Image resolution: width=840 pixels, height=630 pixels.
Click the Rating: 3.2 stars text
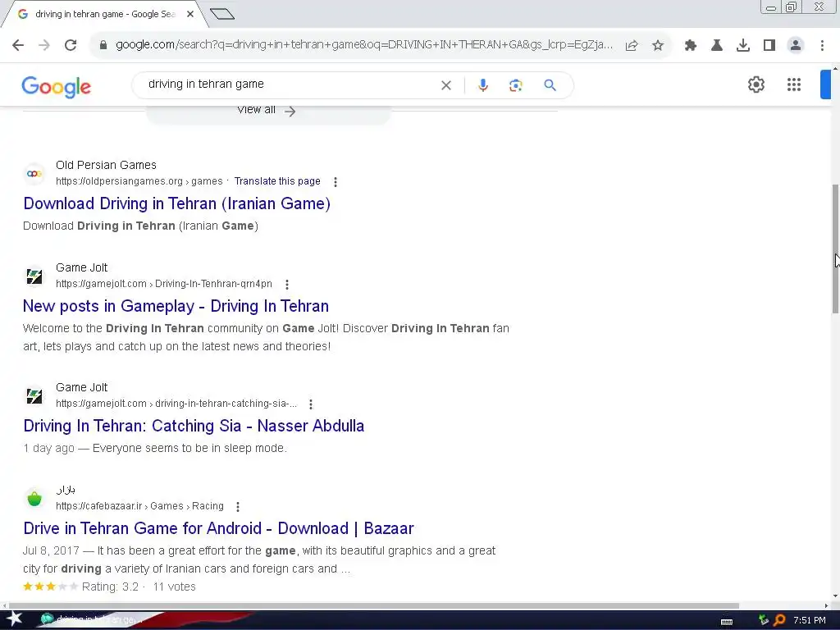110,587
